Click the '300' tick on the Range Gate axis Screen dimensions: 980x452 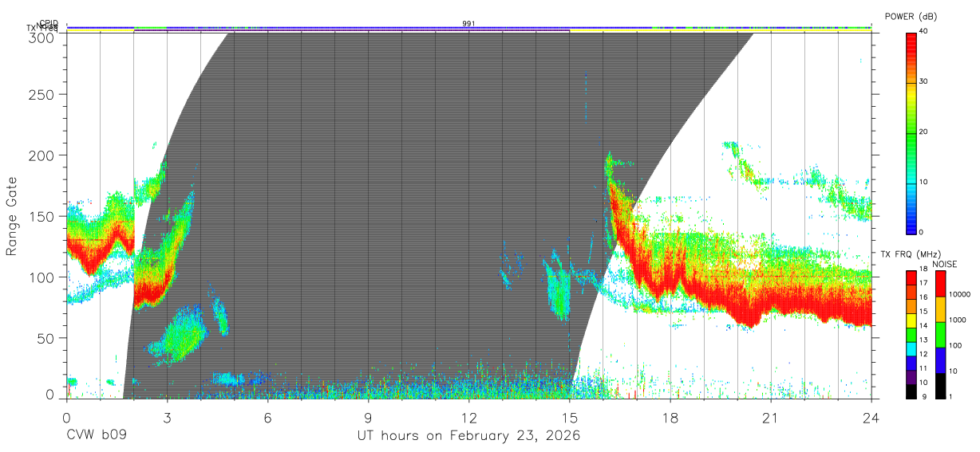[42, 37]
